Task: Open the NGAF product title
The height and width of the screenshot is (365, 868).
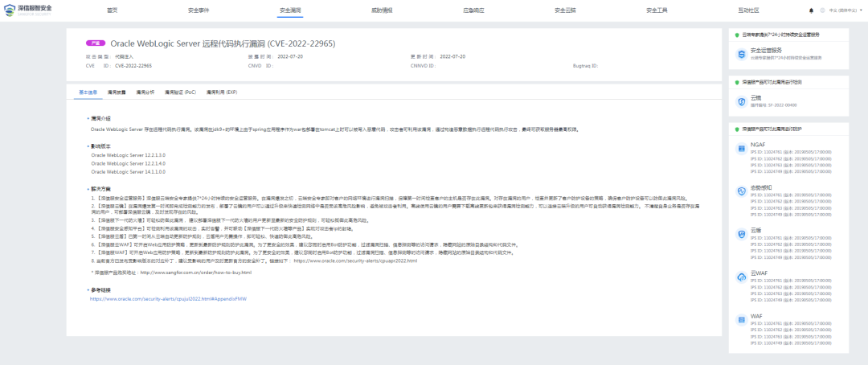Action: click(758, 145)
